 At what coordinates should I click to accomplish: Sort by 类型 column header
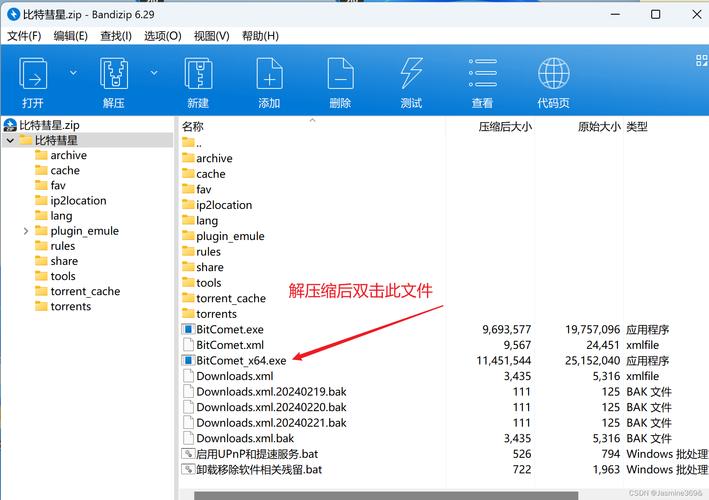point(637,127)
